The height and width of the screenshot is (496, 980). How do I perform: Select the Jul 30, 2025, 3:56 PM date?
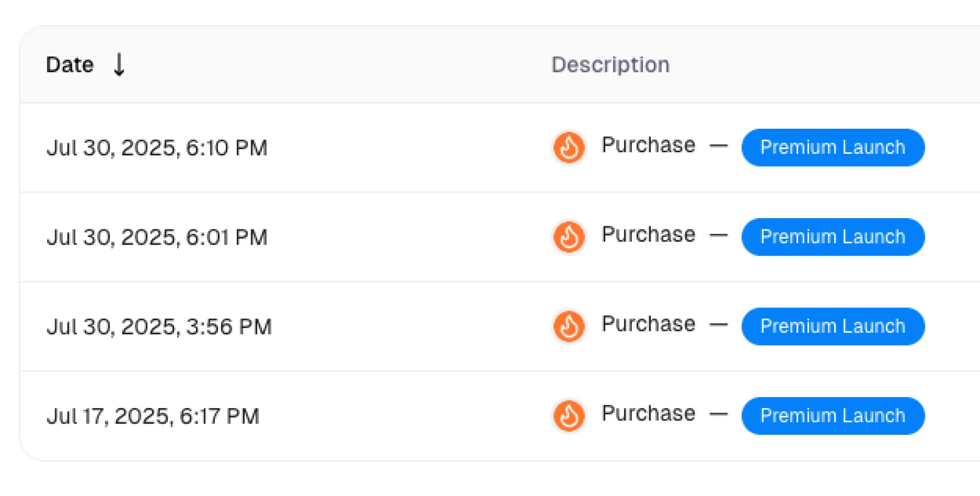coord(159,327)
